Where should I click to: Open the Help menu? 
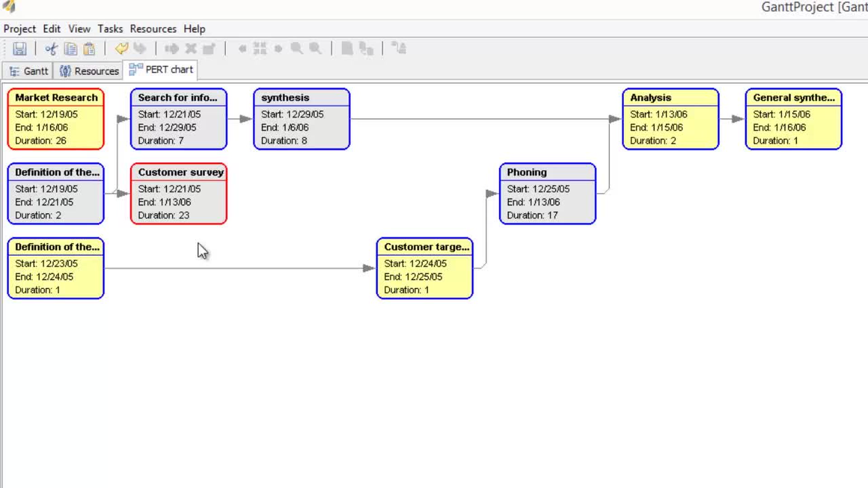tap(194, 28)
